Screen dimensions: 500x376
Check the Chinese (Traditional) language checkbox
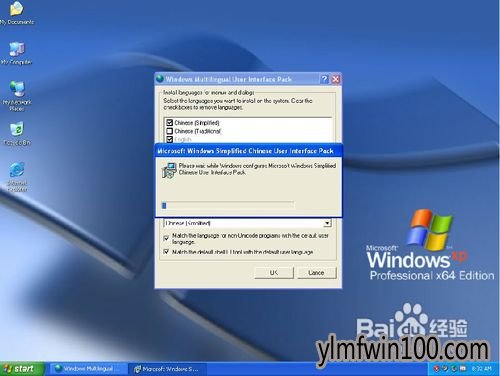point(169,131)
